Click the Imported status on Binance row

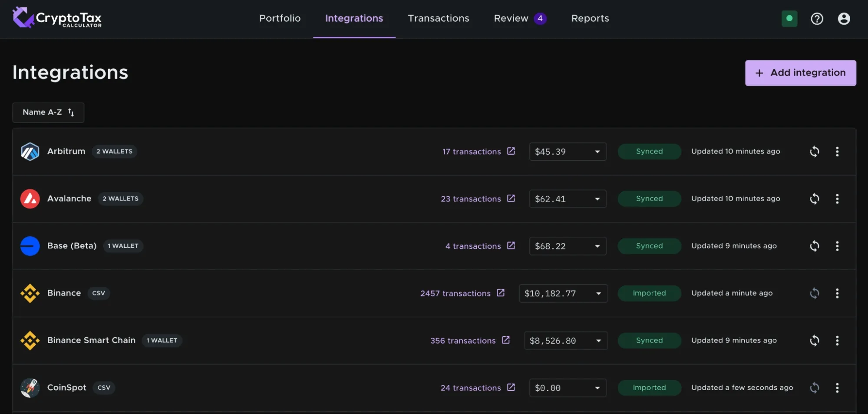click(649, 293)
